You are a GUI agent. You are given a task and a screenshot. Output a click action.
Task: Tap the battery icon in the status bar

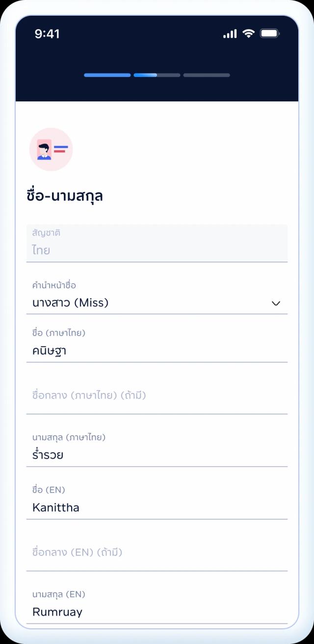point(270,33)
